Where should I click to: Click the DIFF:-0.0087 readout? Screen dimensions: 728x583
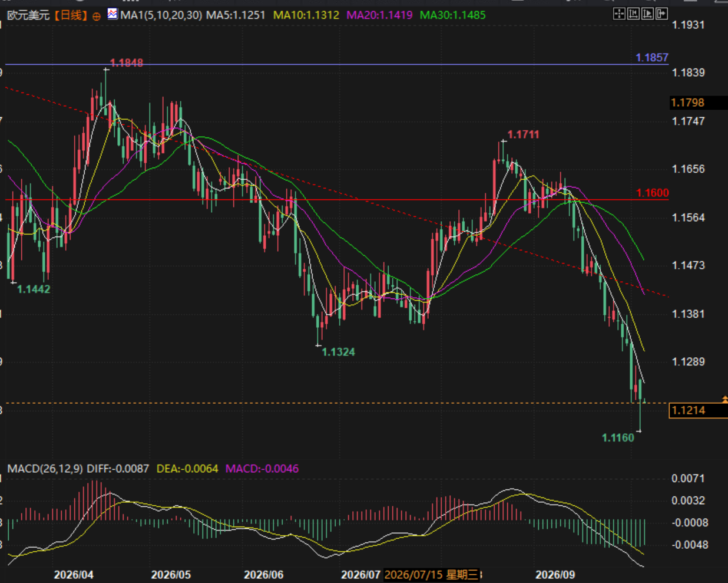(x=118, y=469)
